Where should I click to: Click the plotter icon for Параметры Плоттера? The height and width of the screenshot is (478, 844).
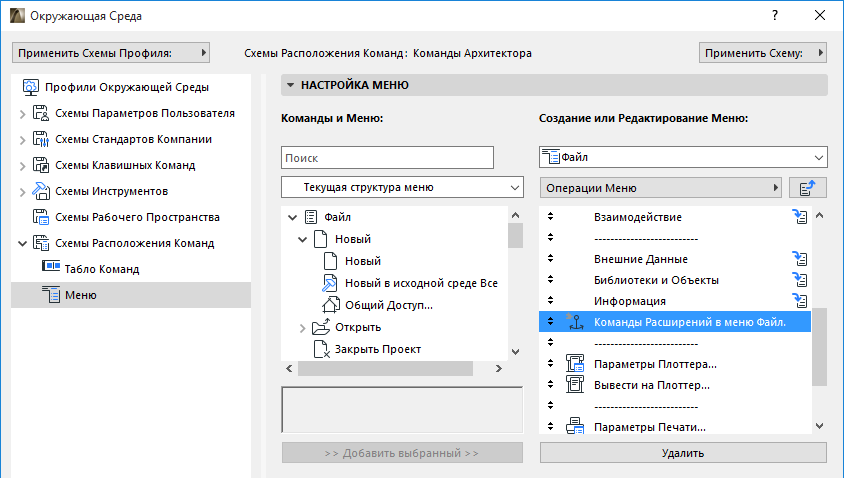(x=575, y=363)
